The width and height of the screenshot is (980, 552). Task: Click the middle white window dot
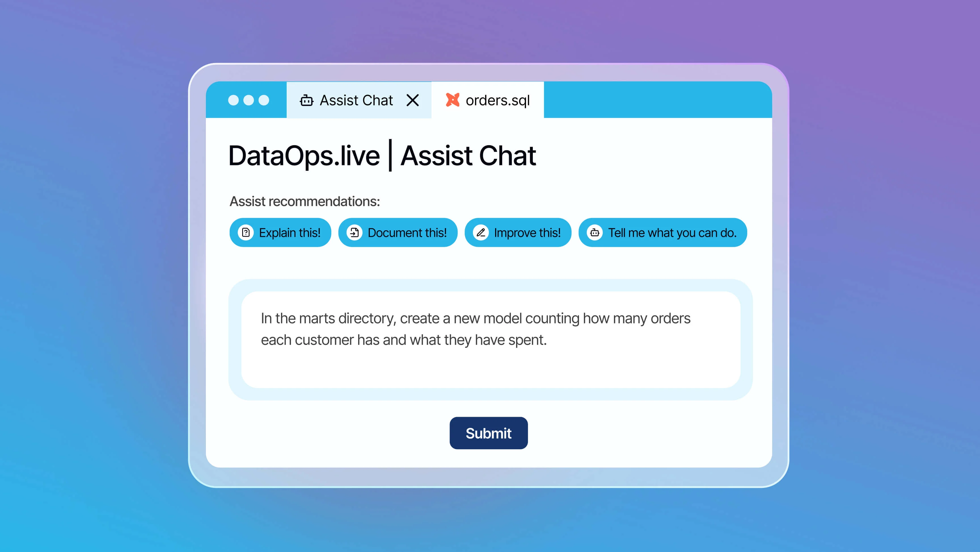[248, 100]
